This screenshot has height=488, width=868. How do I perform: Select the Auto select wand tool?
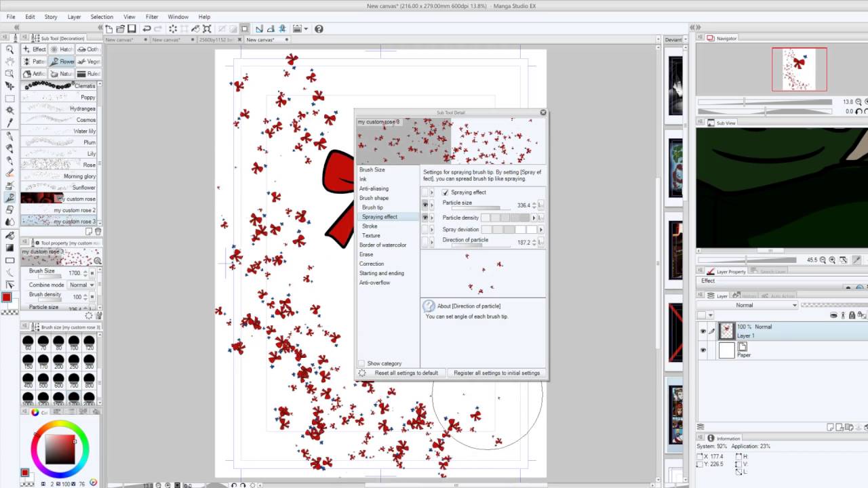click(9, 110)
